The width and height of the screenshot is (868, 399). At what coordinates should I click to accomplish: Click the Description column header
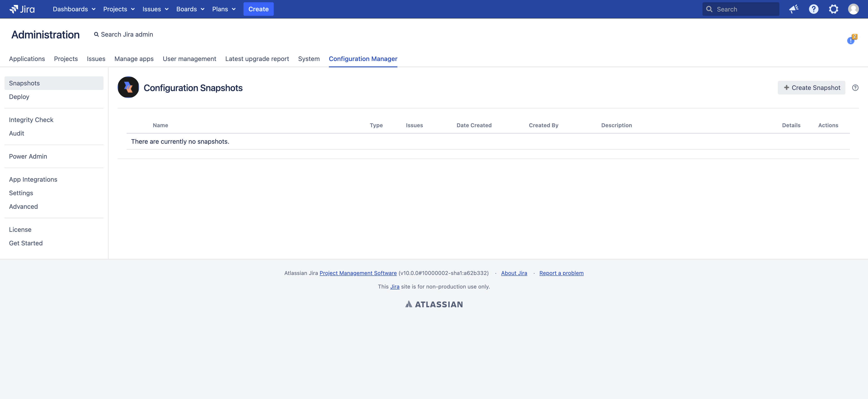[x=616, y=125]
